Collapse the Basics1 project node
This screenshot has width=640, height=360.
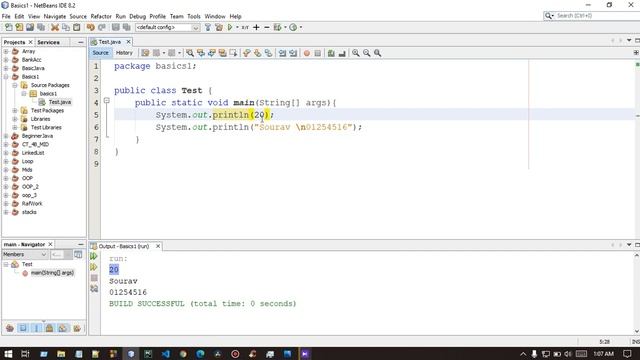point(6,77)
